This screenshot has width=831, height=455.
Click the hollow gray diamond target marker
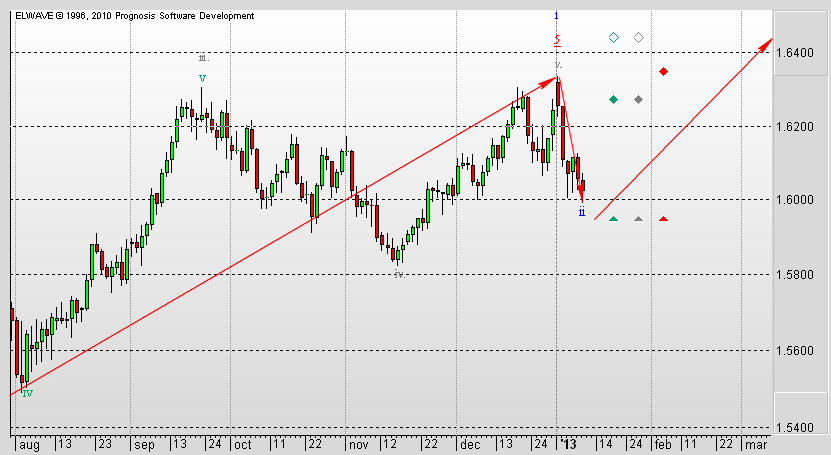[x=638, y=38]
